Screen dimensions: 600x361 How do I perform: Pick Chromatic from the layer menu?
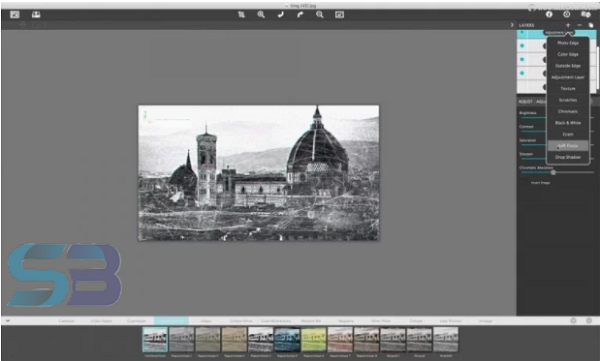point(568,111)
